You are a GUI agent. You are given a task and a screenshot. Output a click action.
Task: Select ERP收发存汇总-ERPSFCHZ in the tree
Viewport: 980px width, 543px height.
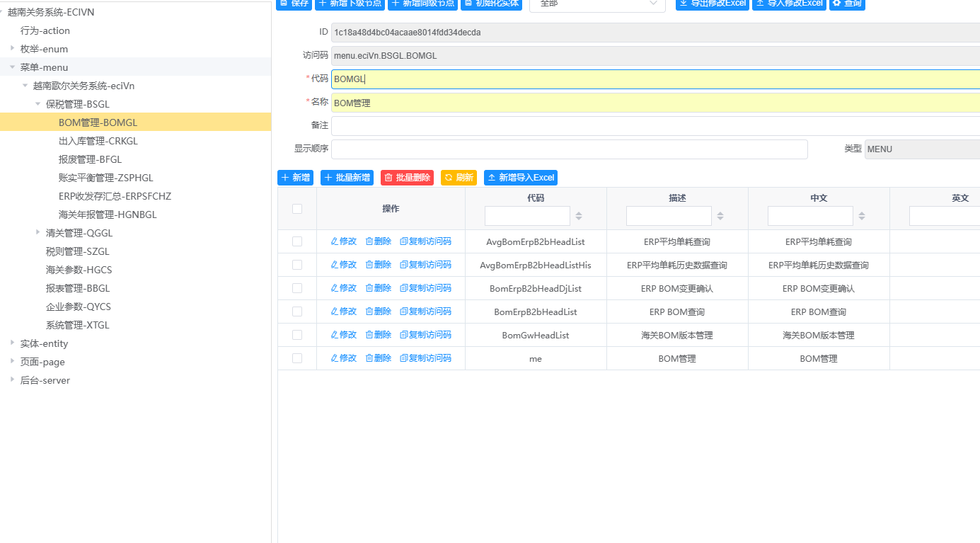point(115,196)
